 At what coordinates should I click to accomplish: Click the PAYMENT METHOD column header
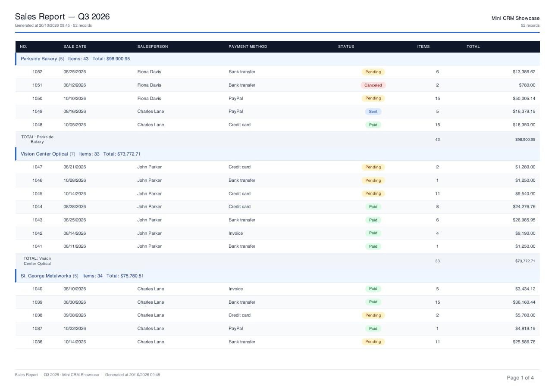click(x=248, y=47)
